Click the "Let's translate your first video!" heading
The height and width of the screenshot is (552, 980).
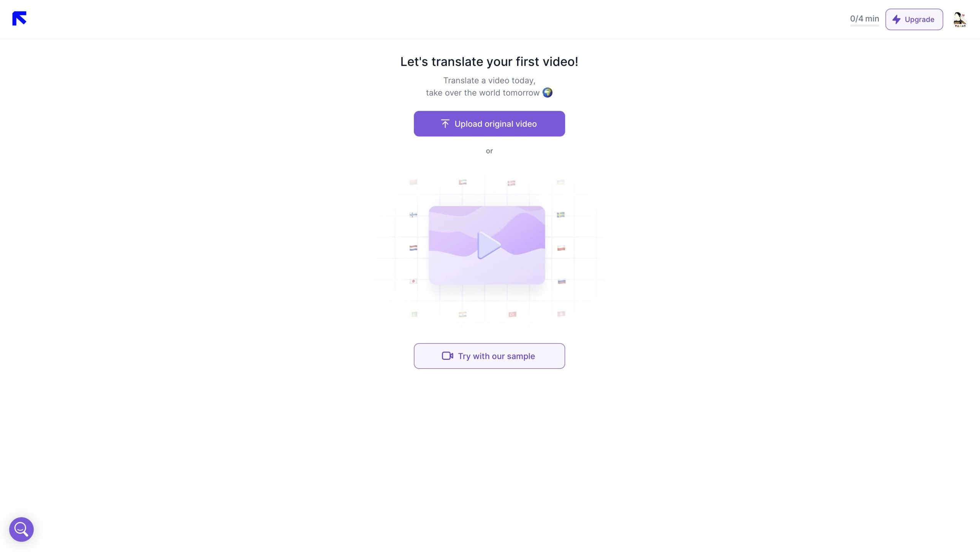click(x=489, y=62)
